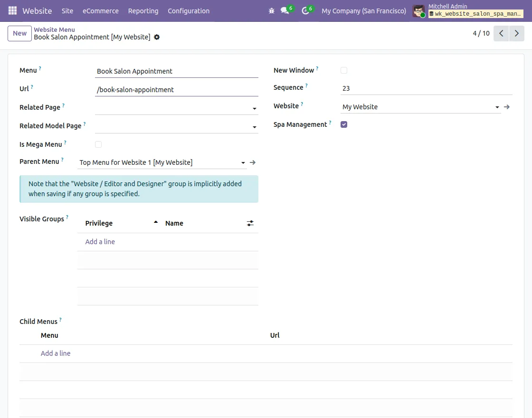Show the Child Menus help tooltip
Viewport: 532px width, 418px height.
point(60,320)
